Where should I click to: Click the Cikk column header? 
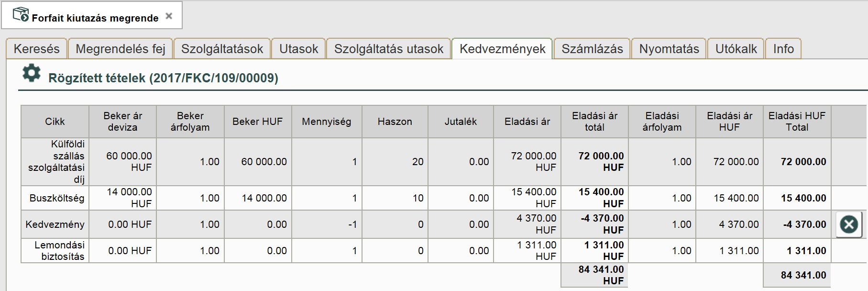click(x=55, y=122)
